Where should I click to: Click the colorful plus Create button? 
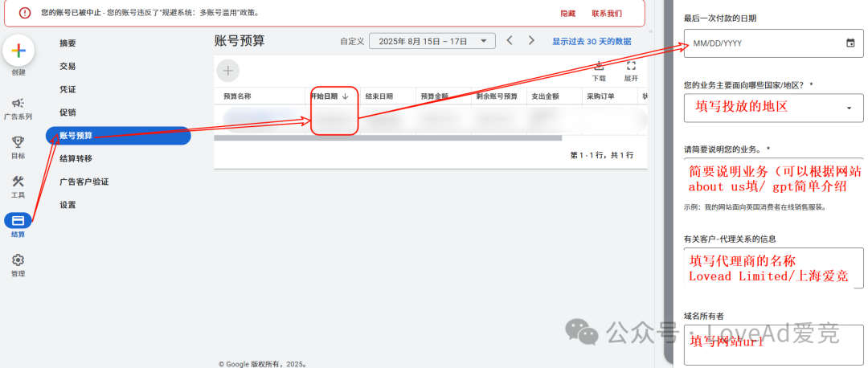pyautogui.click(x=18, y=51)
